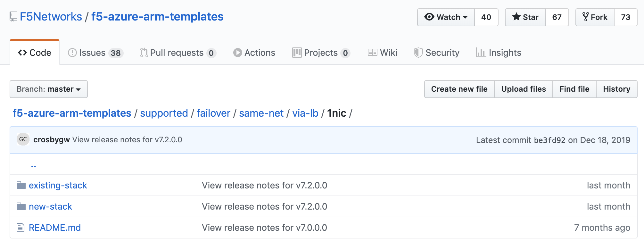Navigate to via-lb breadcrumb folder
Viewport: 644px width, 241px height.
point(305,113)
